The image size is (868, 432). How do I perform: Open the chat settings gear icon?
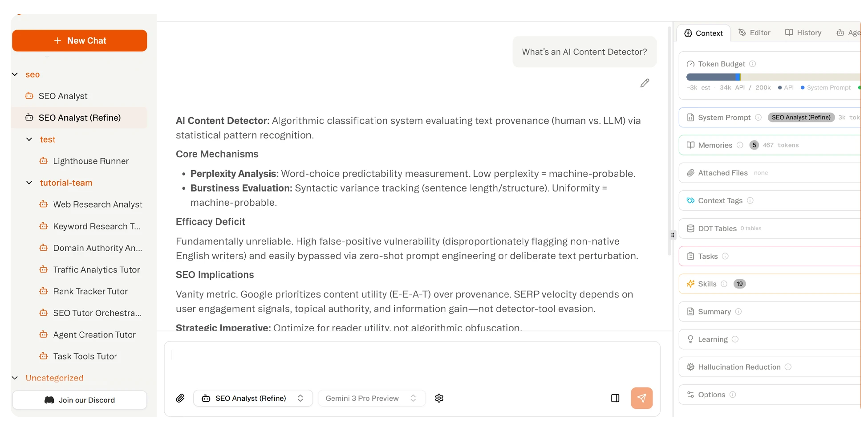[439, 398]
